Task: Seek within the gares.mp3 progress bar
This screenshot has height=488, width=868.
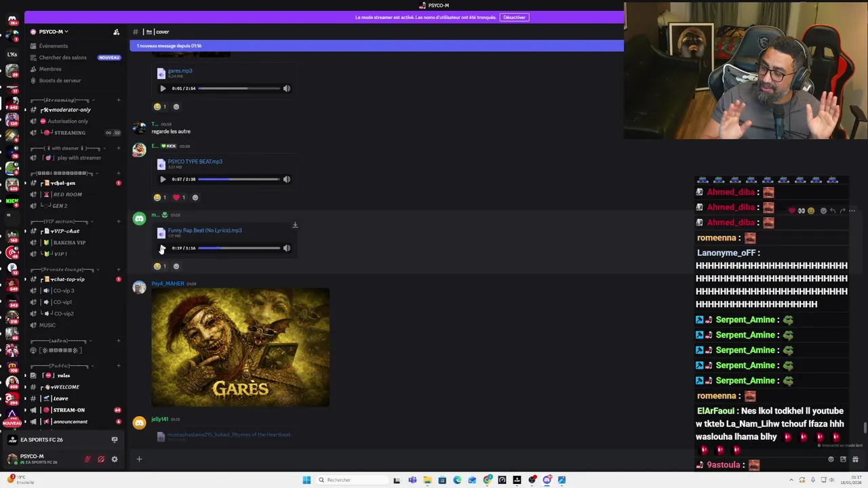Action: pos(239,88)
